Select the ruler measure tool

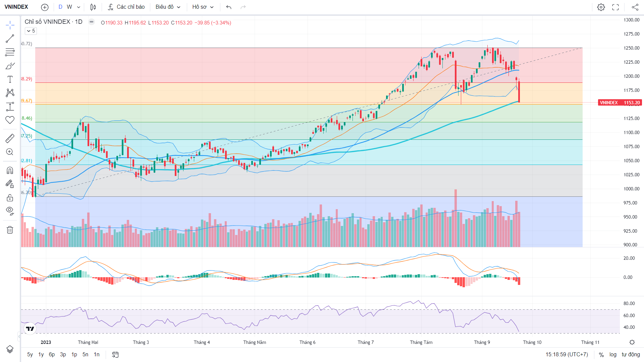pos(10,138)
